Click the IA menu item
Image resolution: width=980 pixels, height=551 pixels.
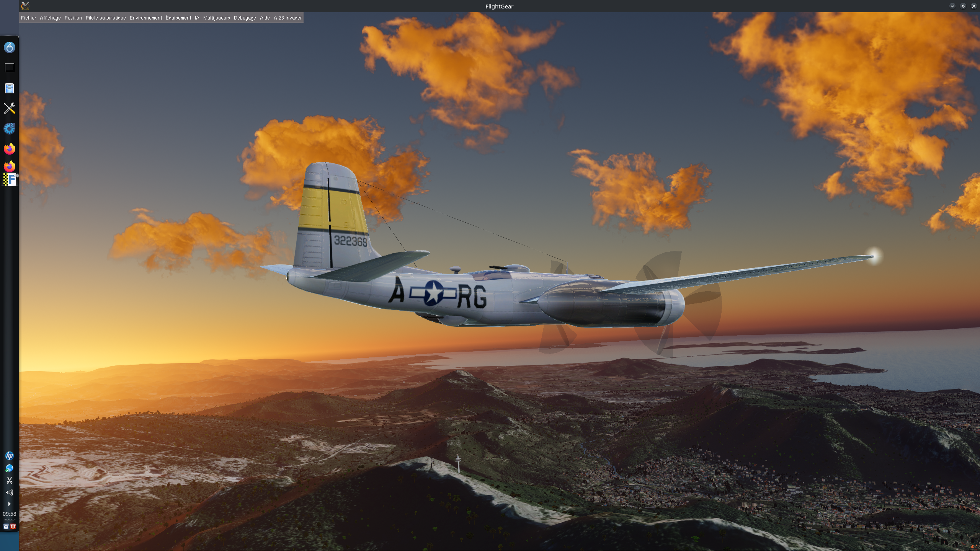[x=197, y=18]
